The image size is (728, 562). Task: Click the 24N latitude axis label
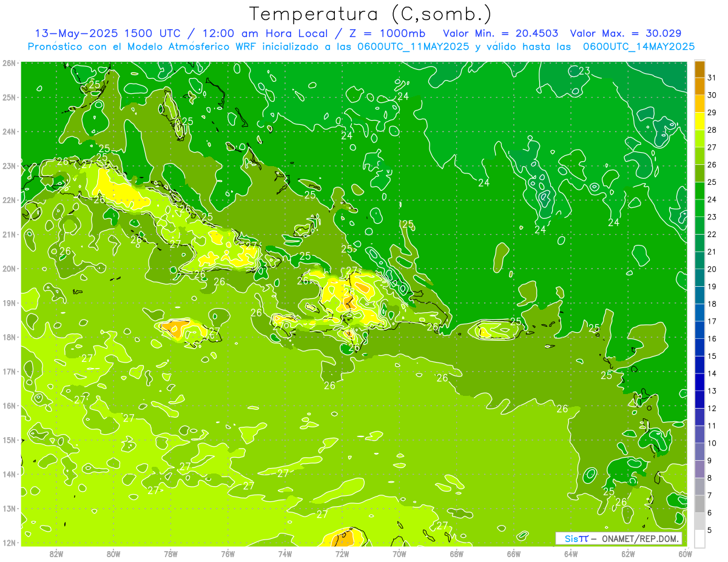[8, 132]
